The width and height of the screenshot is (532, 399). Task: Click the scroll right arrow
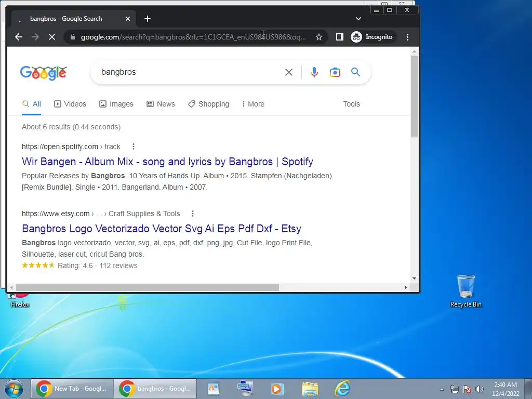coord(405,288)
